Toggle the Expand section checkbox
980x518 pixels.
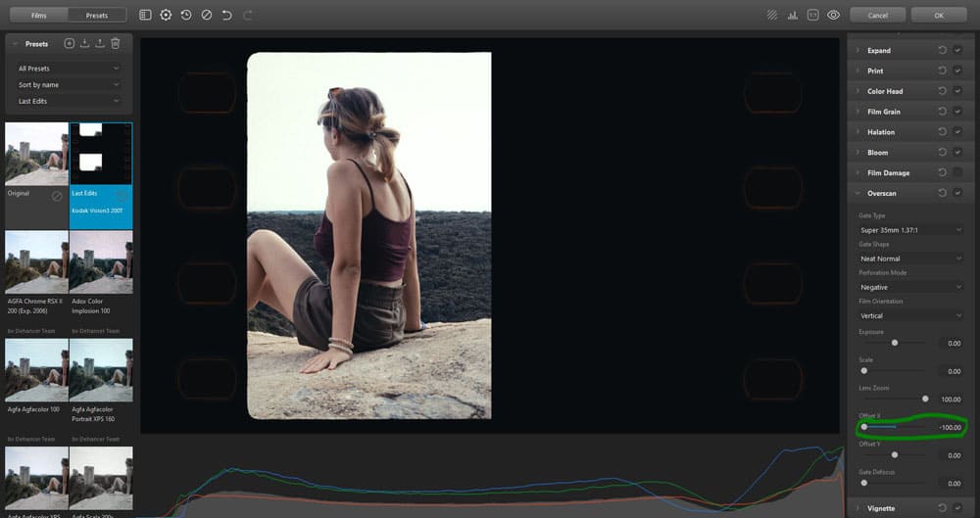click(957, 50)
